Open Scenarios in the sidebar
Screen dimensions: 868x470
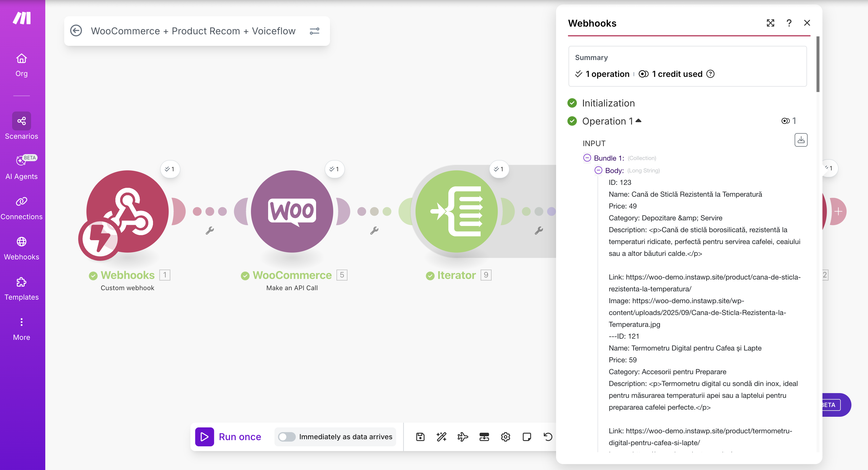(x=22, y=126)
